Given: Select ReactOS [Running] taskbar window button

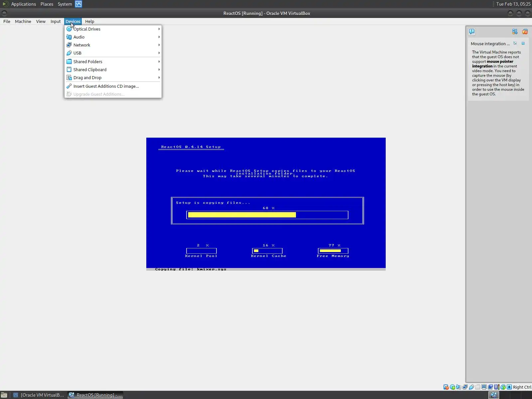Looking at the screenshot, I should click(95, 395).
